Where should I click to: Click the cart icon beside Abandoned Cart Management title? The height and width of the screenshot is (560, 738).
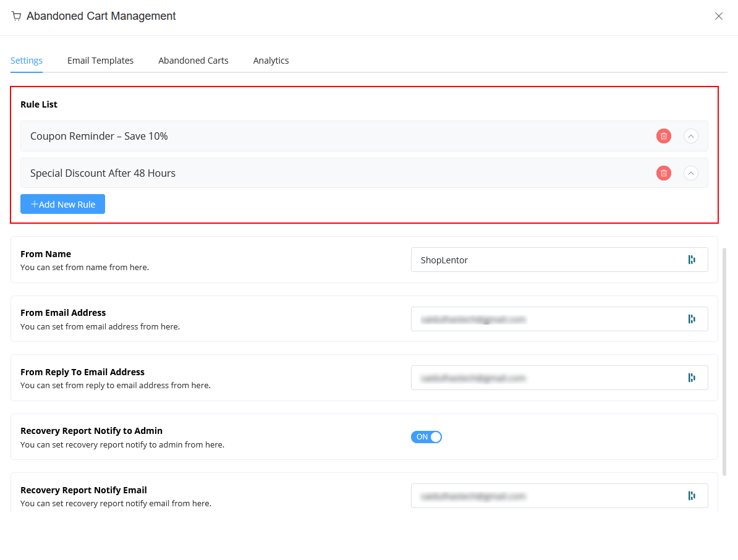pyautogui.click(x=16, y=16)
